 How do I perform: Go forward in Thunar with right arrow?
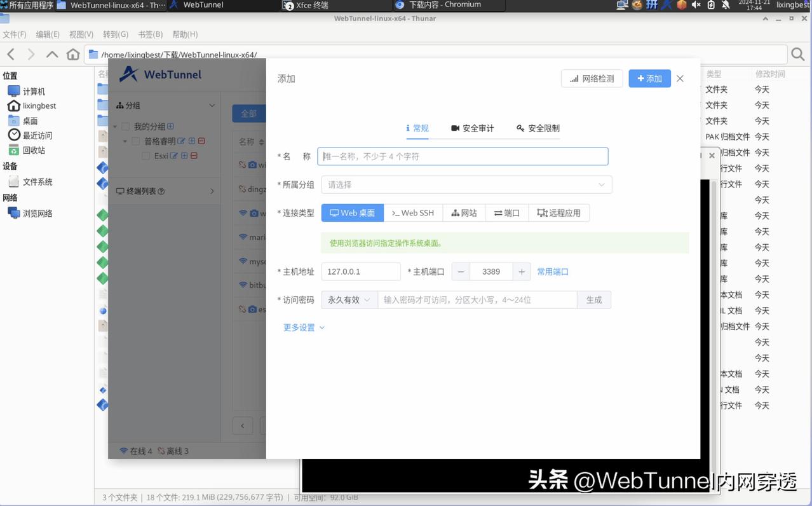(x=31, y=55)
